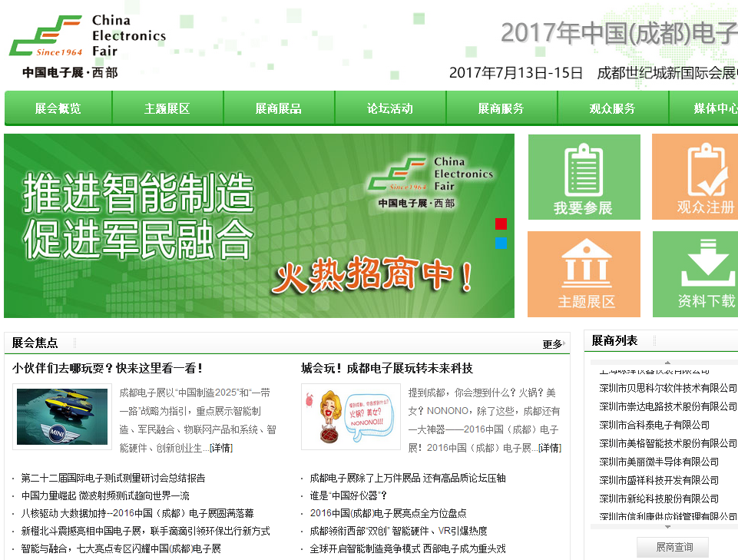Open 成都领衔西部“双创” article

tap(399, 531)
